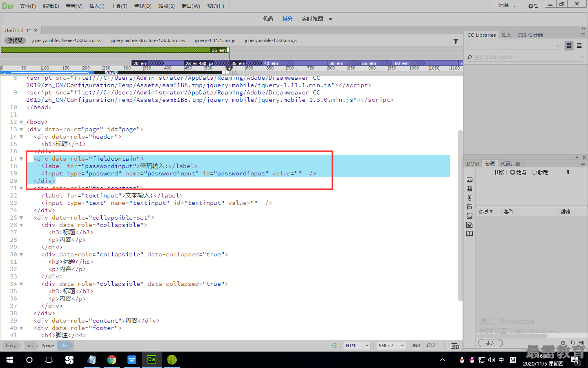Select the #page tag in tag selector
This screenshot has width=588, height=368.
click(48, 346)
